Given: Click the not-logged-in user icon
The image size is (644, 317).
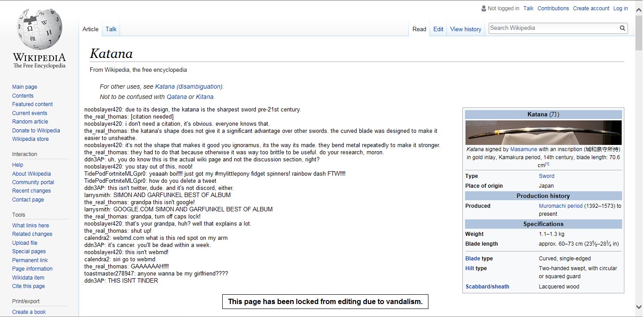Looking at the screenshot, I should pos(483,8).
